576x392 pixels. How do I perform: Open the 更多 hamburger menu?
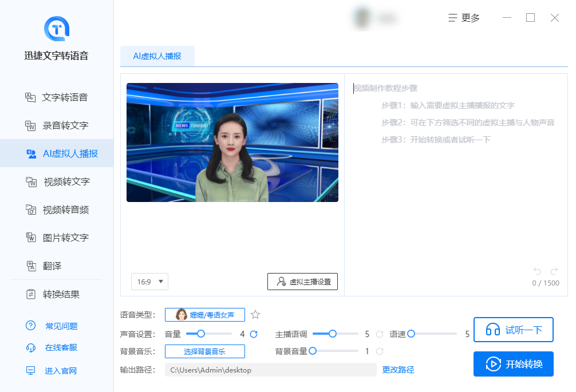click(x=464, y=18)
